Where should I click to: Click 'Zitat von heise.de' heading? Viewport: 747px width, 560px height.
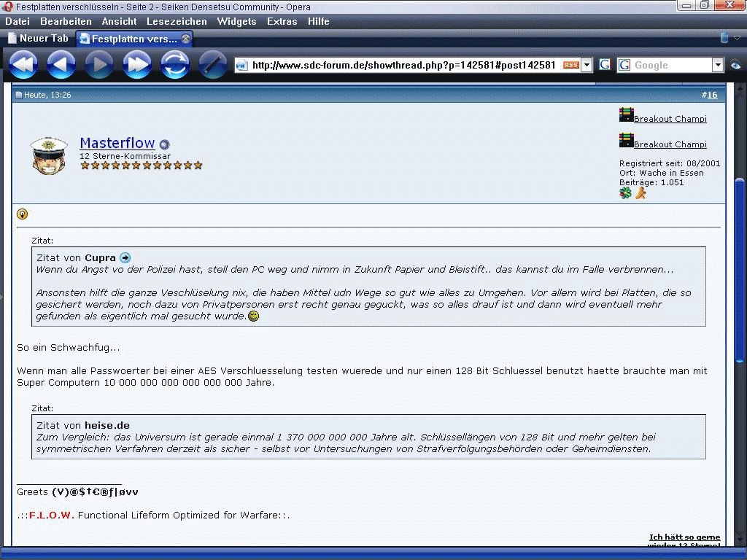coord(83,425)
